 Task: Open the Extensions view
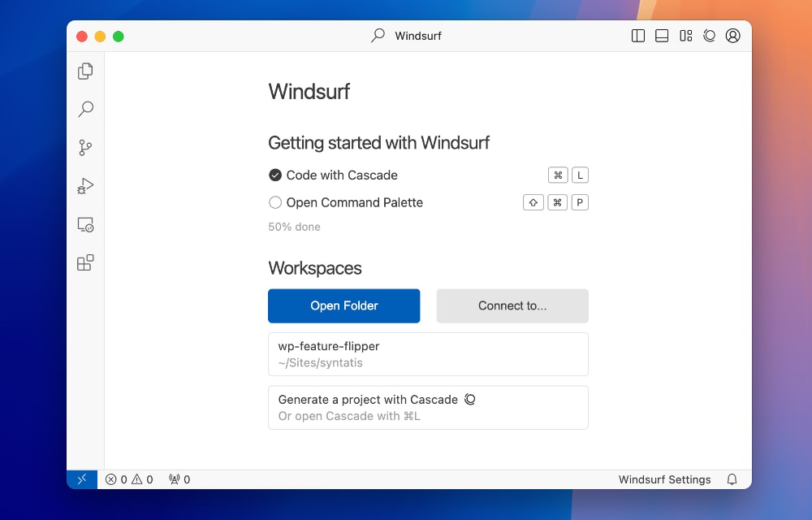[x=85, y=262]
